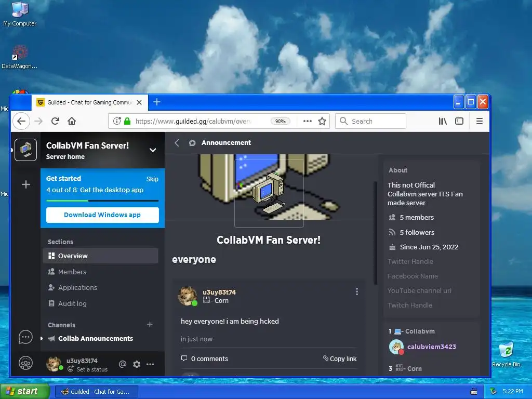Click the address bar URL

(x=193, y=121)
